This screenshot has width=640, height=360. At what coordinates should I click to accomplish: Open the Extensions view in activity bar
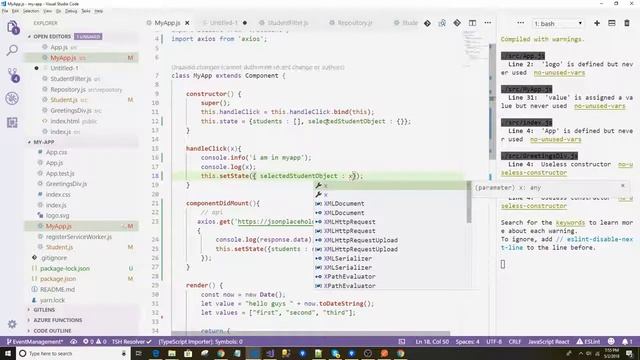(x=12, y=122)
